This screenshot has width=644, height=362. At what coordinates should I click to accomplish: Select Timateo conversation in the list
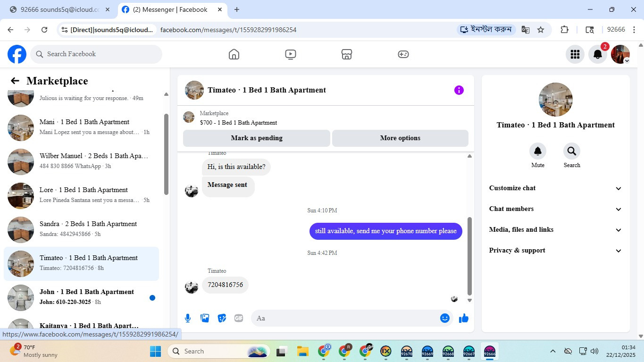point(81,263)
